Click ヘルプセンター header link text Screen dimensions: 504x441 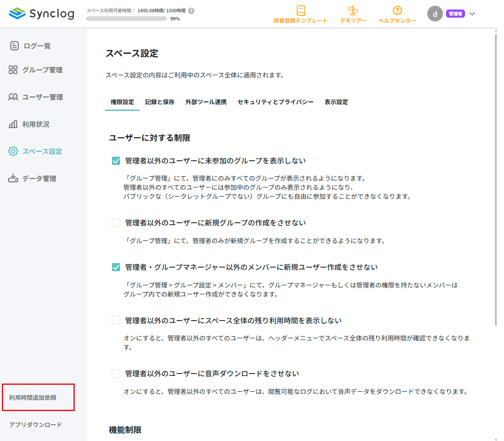(x=397, y=20)
